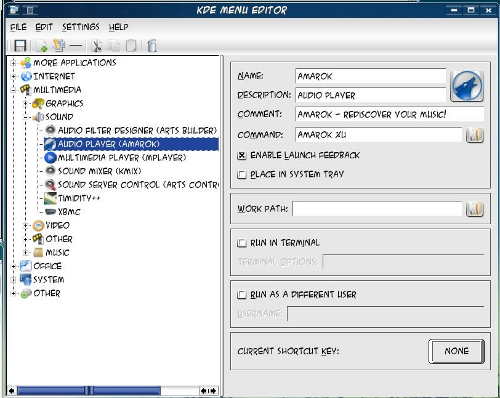Image resolution: width=500 pixels, height=398 pixels.
Task: Click into the Comment input field
Action: [389, 114]
